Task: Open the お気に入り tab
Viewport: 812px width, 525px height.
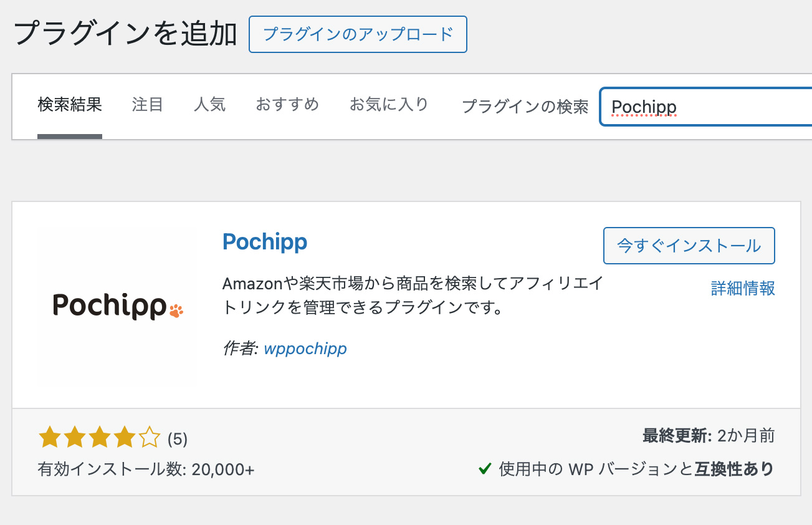Action: (389, 105)
